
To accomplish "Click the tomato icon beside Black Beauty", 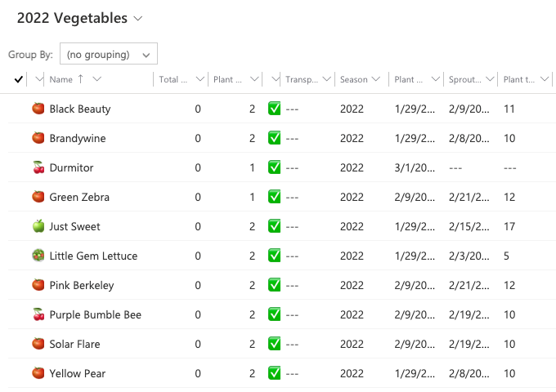I will 38,109.
